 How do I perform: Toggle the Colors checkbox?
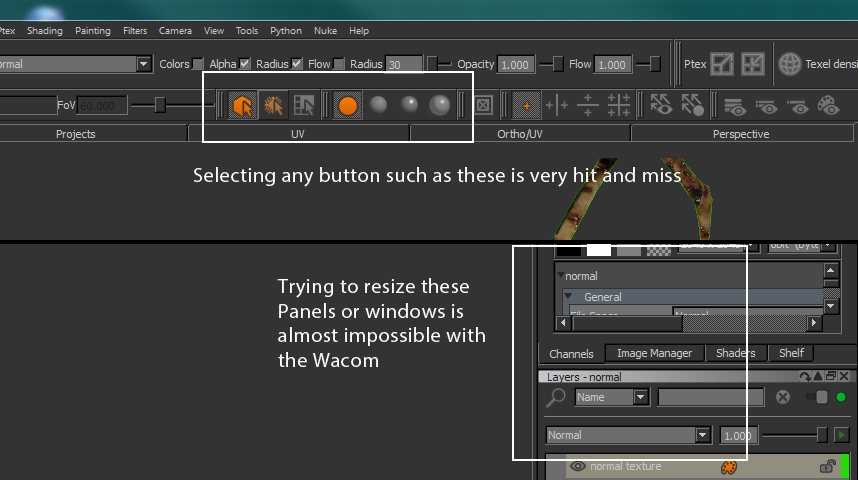[x=198, y=64]
